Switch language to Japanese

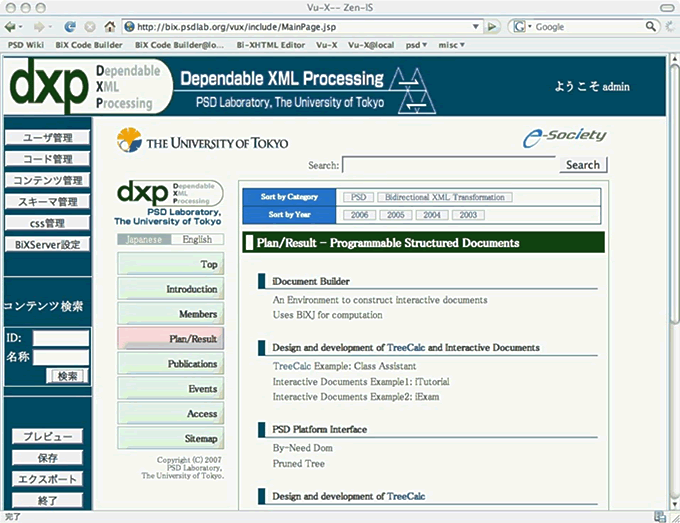144,239
